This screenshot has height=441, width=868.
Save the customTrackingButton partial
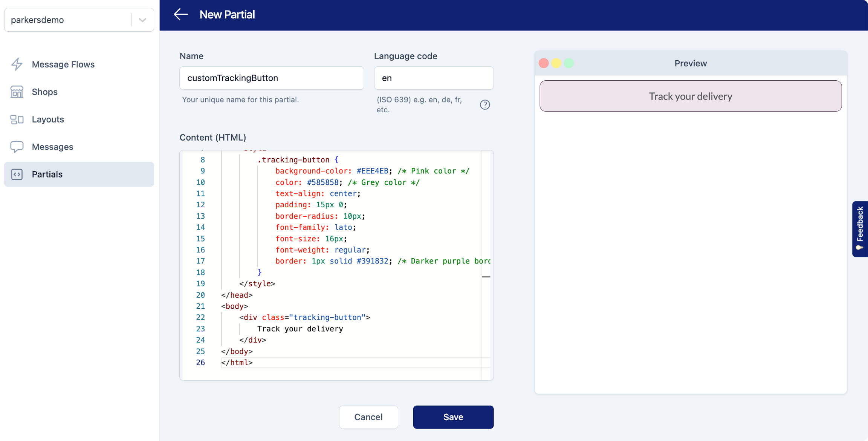tap(453, 417)
